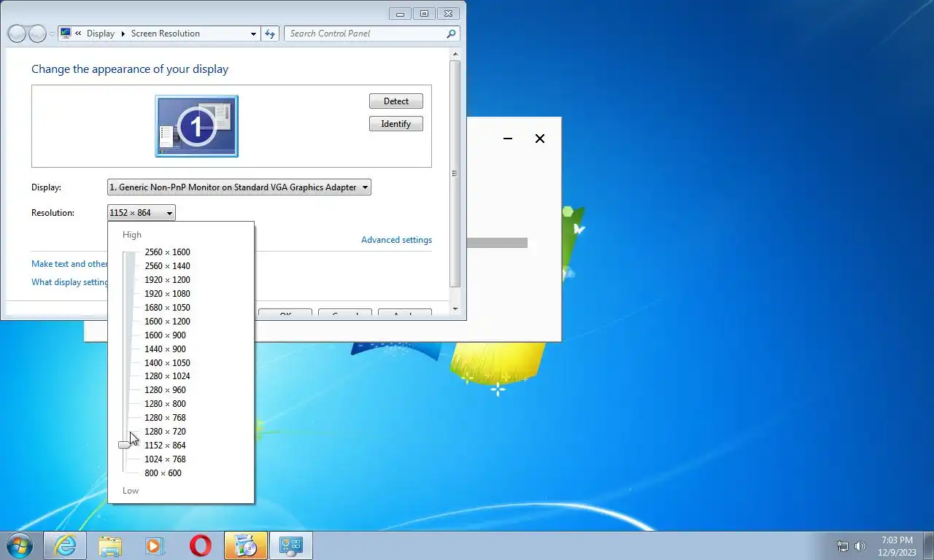Click the vertical scrollbar up arrow
The height and width of the screenshot is (560, 934).
pos(455,54)
